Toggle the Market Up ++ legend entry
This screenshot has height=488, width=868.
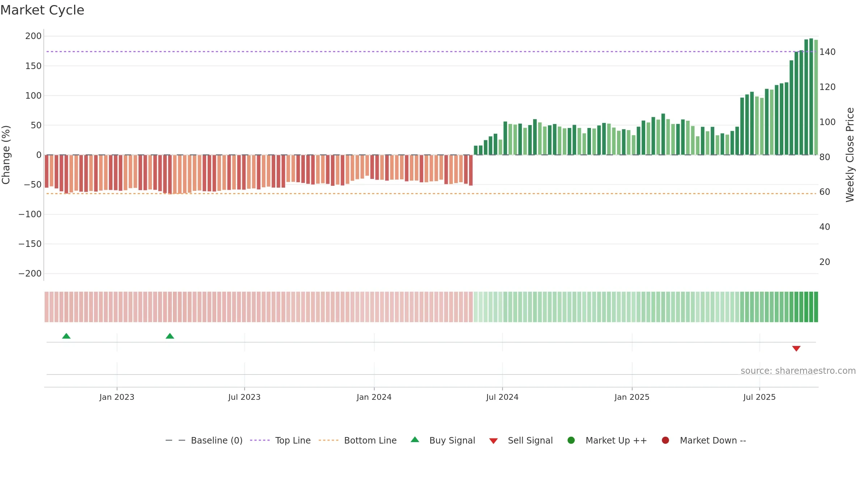tap(607, 441)
